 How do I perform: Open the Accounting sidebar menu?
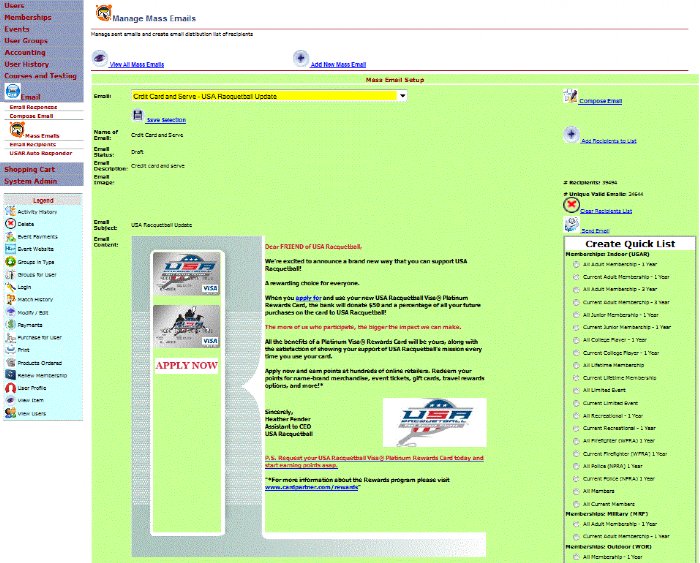(x=25, y=52)
